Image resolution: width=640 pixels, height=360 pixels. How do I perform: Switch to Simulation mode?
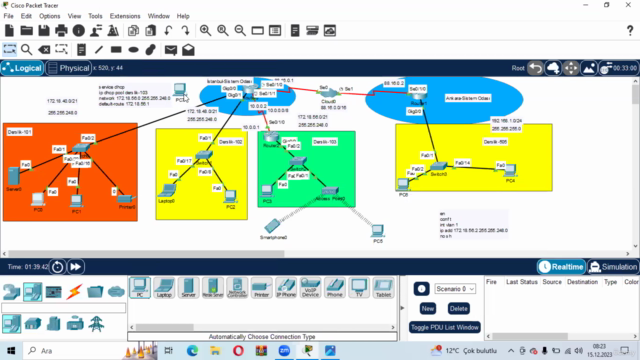613,267
